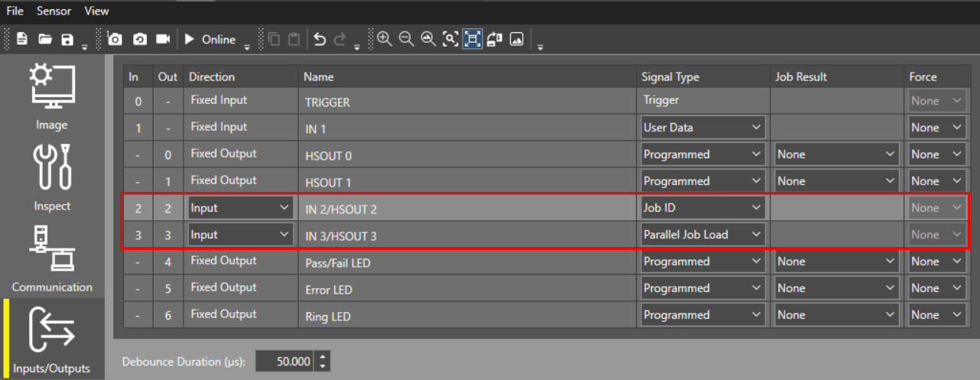Click the Save disk icon
Screen dimensions: 980x380
click(x=67, y=39)
